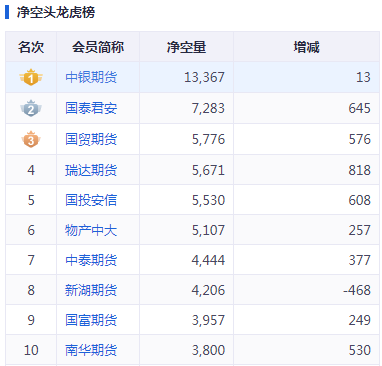382x366 pixels.
Task: Open the 国贸期货 member link
Action: [91, 139]
